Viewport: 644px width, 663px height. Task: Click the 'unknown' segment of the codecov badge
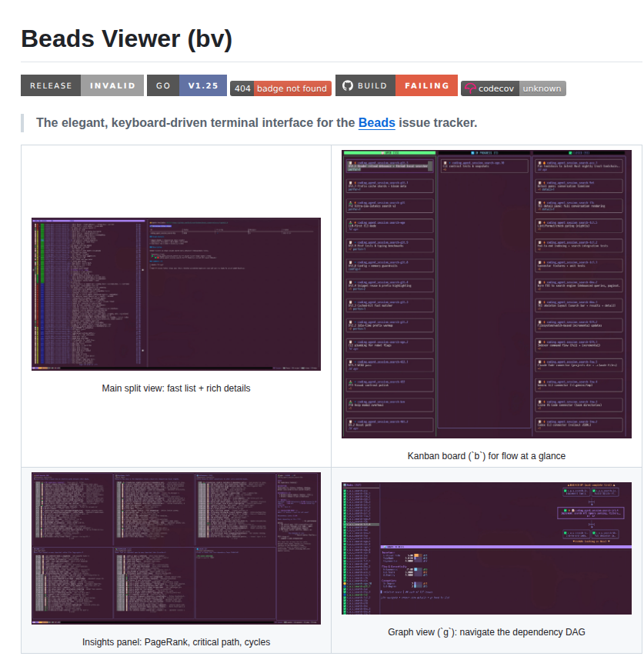tap(542, 88)
